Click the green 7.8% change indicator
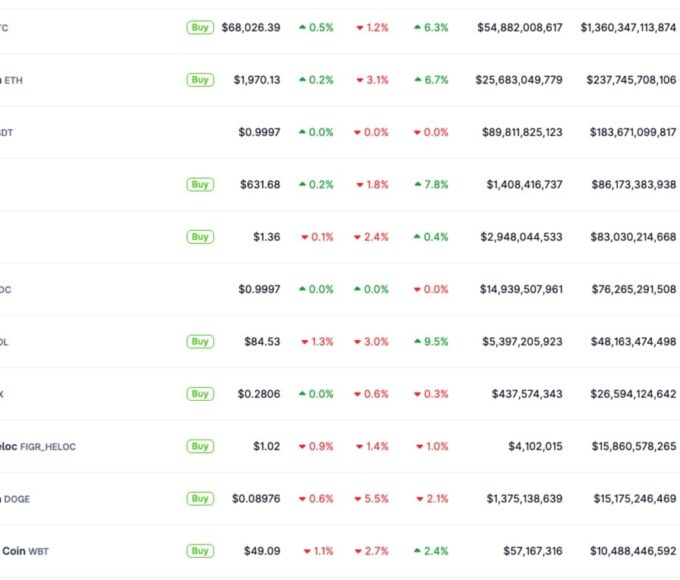Viewport: 680px width, 580px height. (x=431, y=185)
